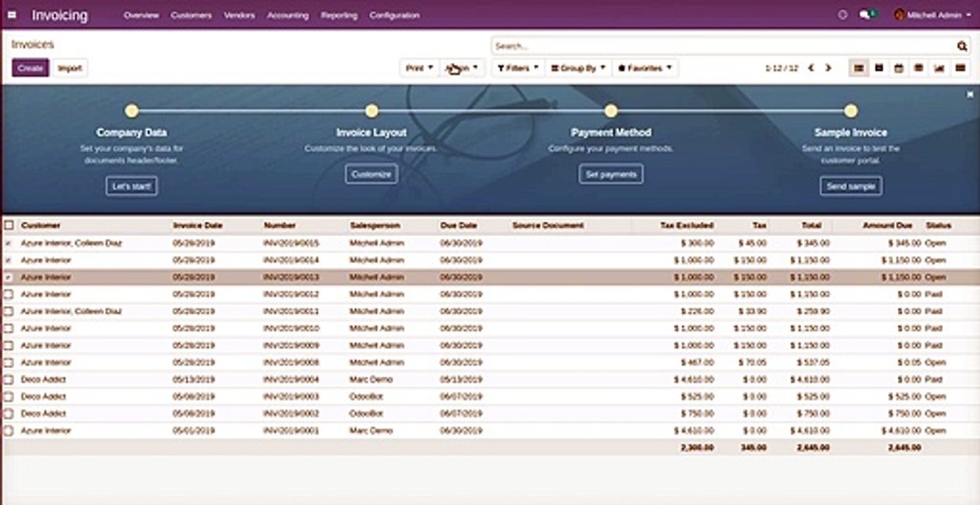This screenshot has width=980, height=505.
Task: Click the Import button
Action: pyautogui.click(x=69, y=68)
